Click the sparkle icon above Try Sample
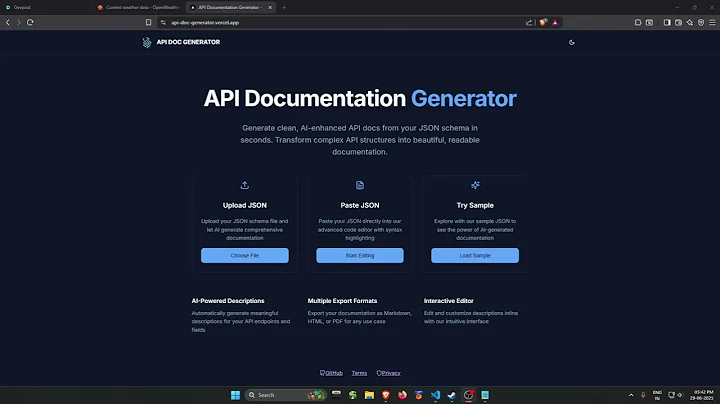This screenshot has height=404, width=720. tap(475, 185)
